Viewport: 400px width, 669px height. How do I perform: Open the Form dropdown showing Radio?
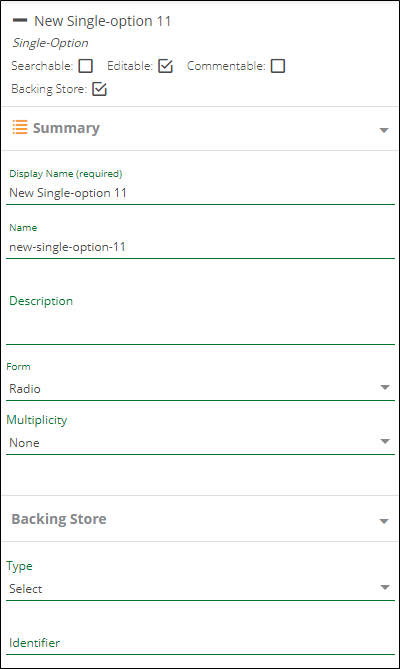(x=200, y=388)
